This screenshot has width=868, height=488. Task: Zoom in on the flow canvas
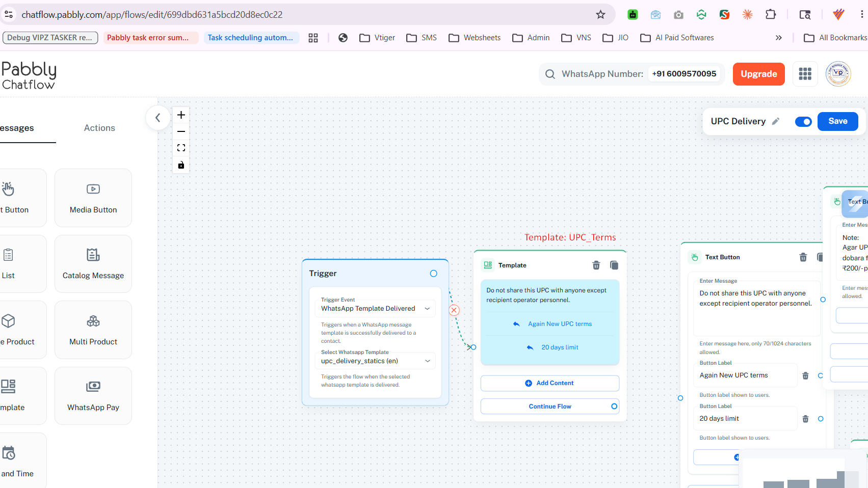pyautogui.click(x=181, y=115)
